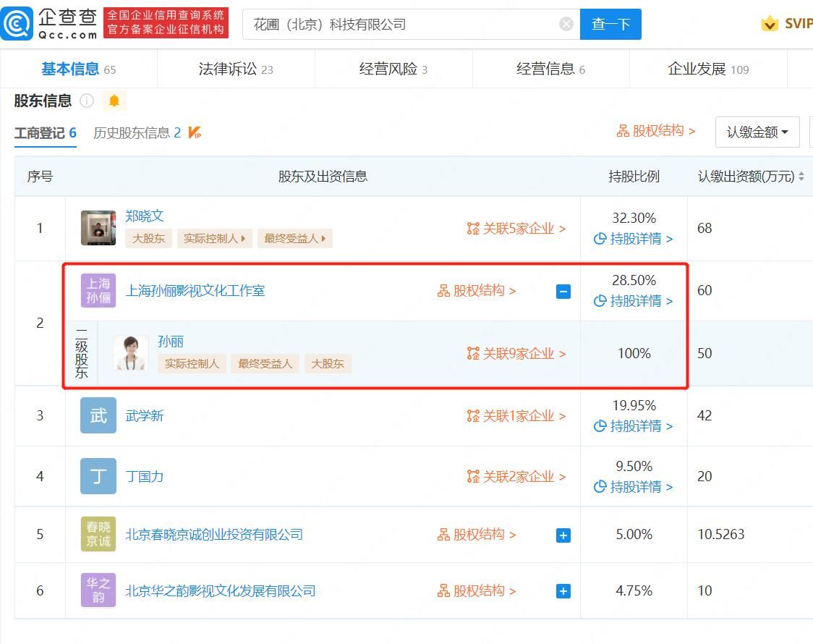Click the 股东及出资信息 column header
Viewport: 813px width, 644px height.
click(323, 177)
